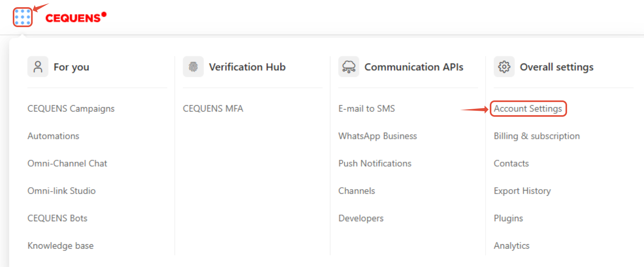The height and width of the screenshot is (267, 644).
Task: Click the Overall settings gear icon
Action: (x=504, y=67)
